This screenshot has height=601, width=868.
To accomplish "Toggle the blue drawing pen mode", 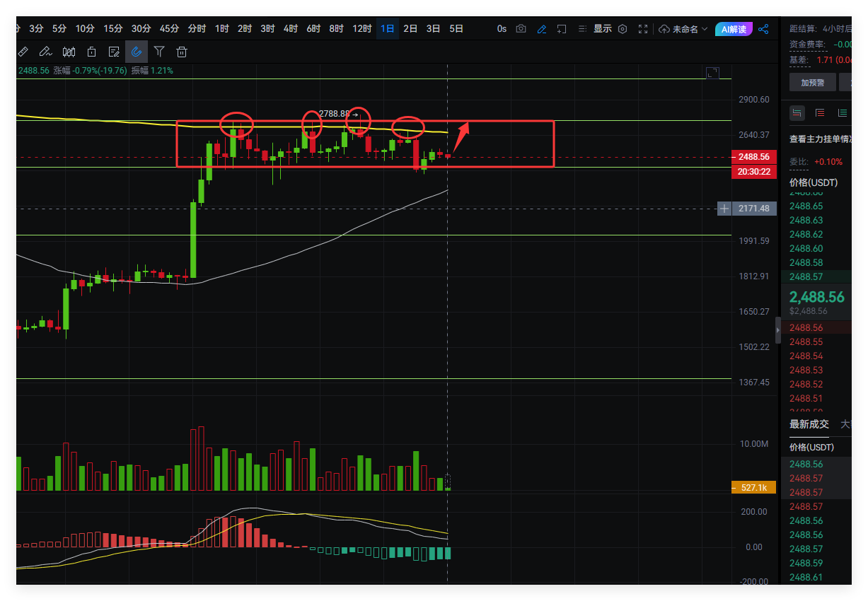I will [542, 29].
